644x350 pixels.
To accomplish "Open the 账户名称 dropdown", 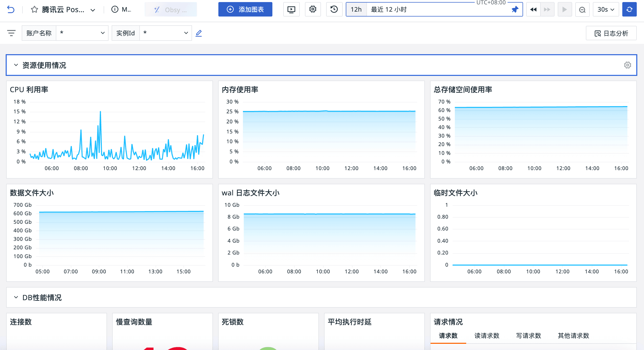I will pos(82,33).
